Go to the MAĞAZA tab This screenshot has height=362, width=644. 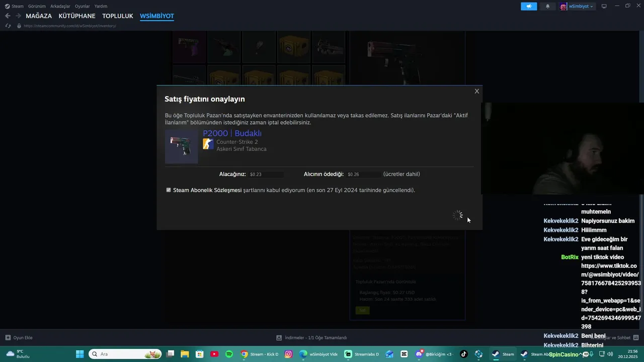(x=39, y=16)
